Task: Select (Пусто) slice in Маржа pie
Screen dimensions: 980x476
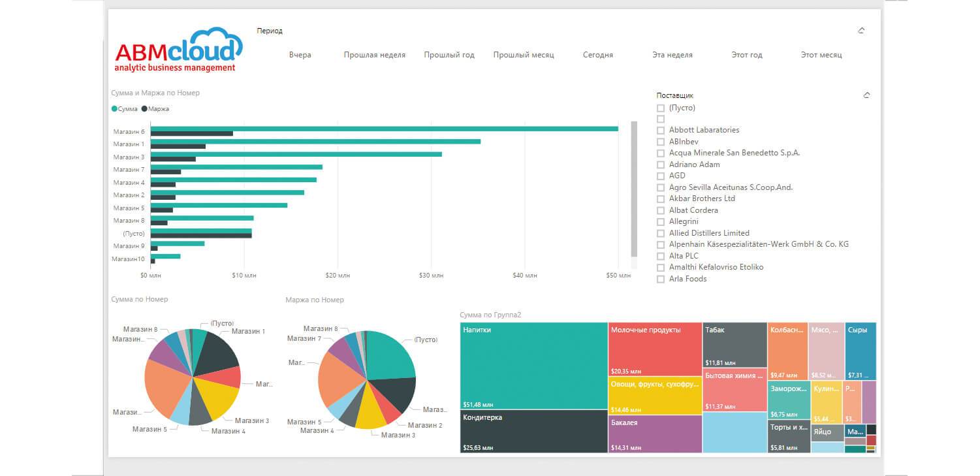Action: (x=392, y=356)
